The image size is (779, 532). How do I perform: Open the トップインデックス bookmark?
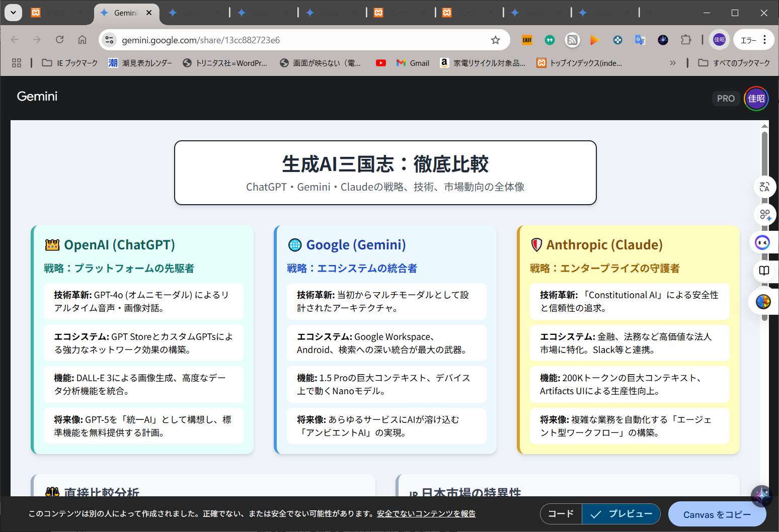(x=580, y=63)
